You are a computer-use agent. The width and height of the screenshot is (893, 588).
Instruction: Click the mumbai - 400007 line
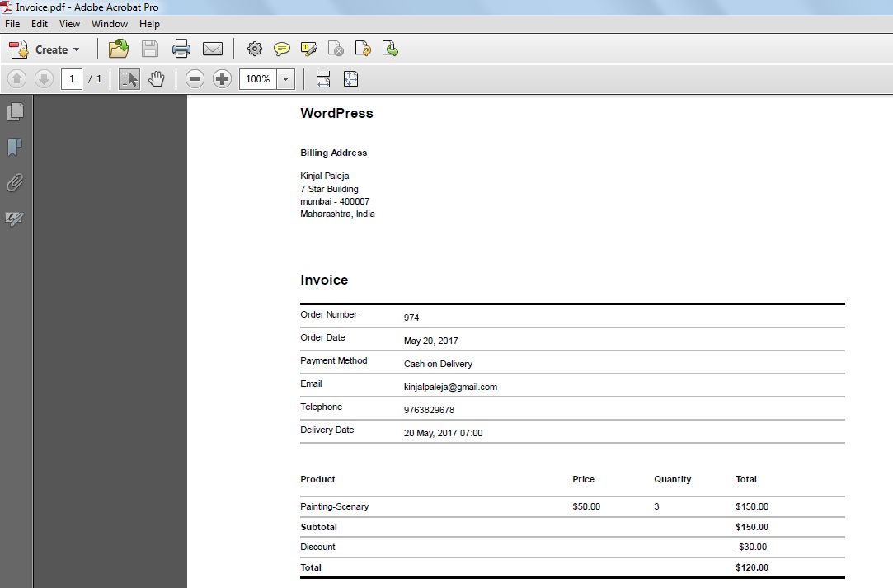coord(335,202)
